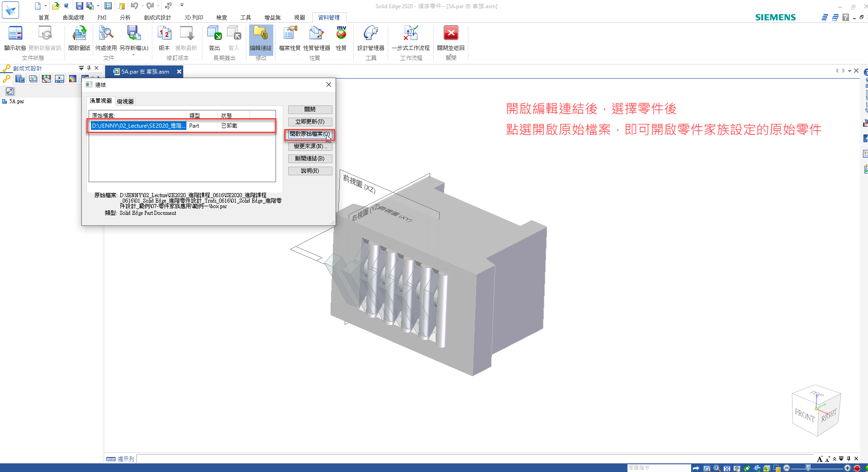Click the 更新狀態資訊 update status tool
The height and width of the screenshot is (472, 868).
pyautogui.click(x=45, y=38)
